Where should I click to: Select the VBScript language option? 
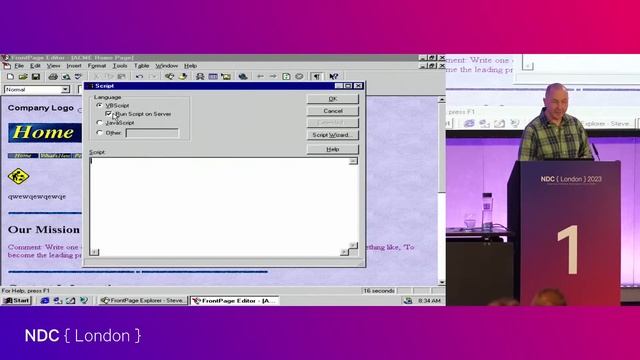100,105
